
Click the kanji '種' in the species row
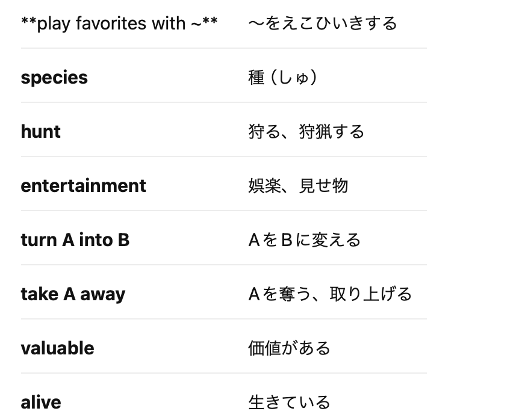coord(256,77)
